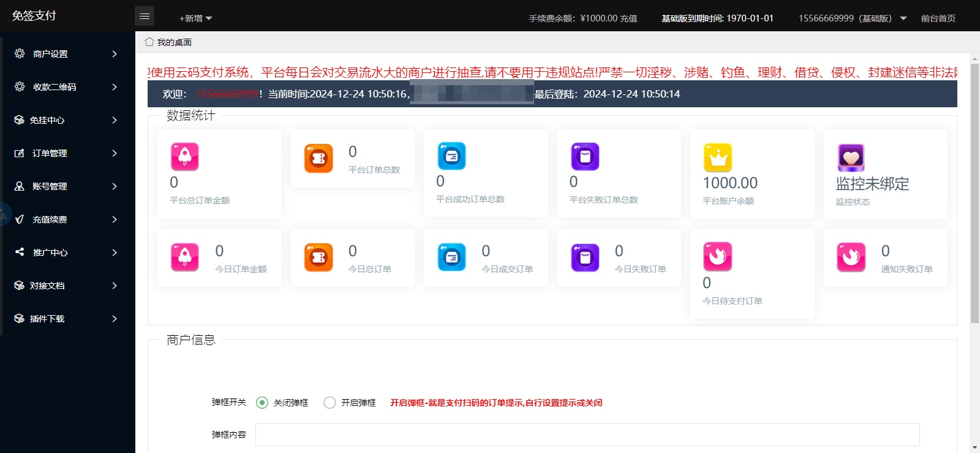
Task: Click the cube icon beside 免挂中心
Action: (20, 120)
